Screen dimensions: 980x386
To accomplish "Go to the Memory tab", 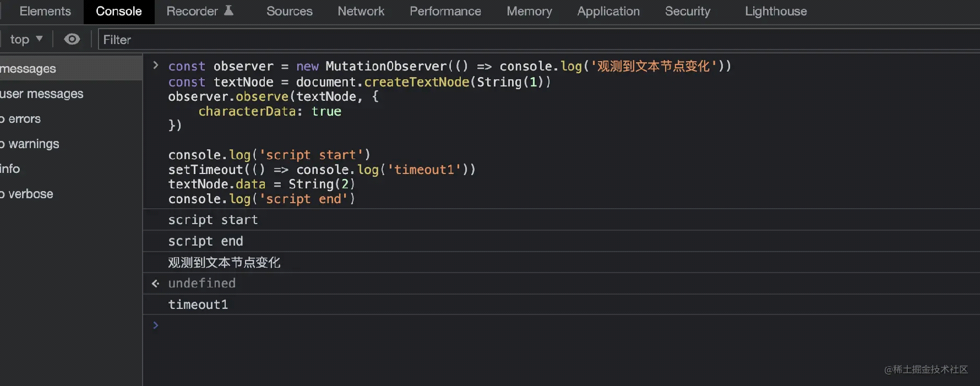I will [x=529, y=11].
